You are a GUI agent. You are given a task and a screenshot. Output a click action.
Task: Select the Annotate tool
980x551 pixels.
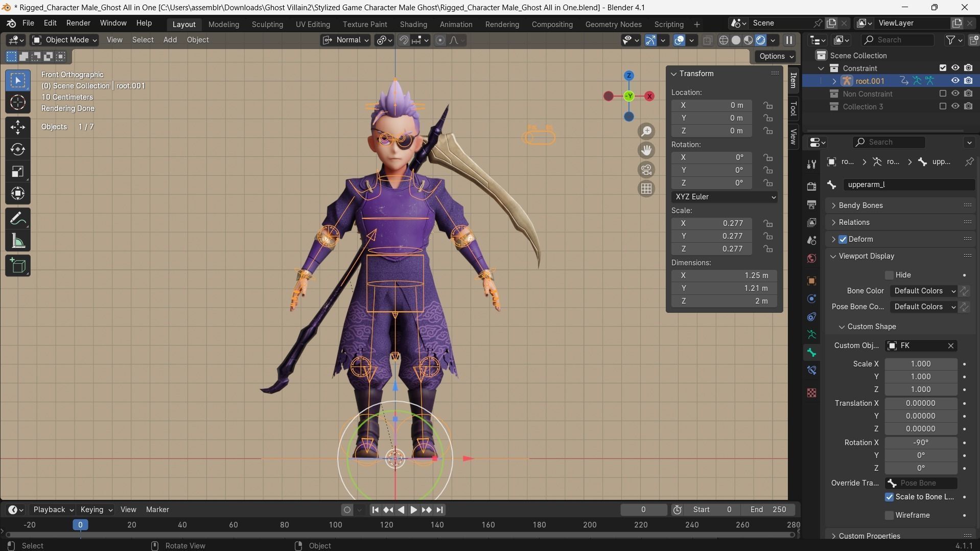coord(18,219)
